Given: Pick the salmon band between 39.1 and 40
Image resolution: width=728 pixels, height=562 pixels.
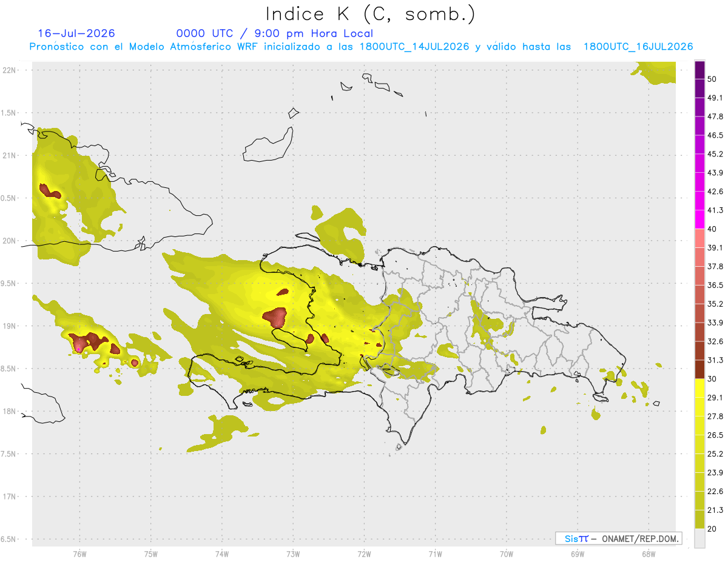Looking at the screenshot, I should coord(699,238).
